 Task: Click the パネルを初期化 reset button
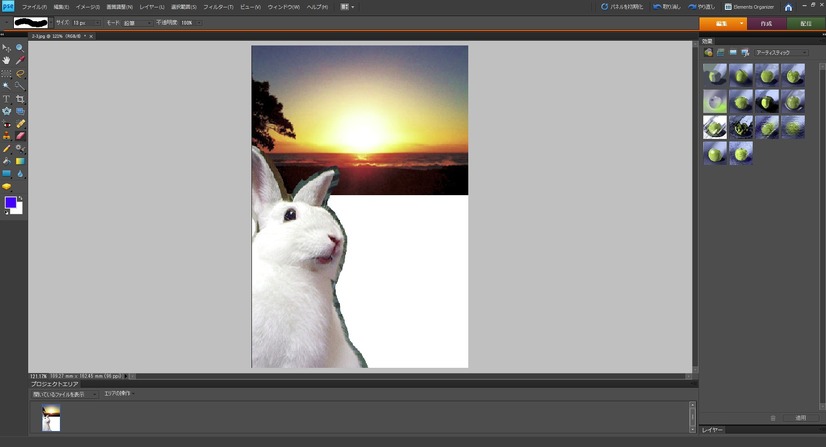pyautogui.click(x=623, y=7)
